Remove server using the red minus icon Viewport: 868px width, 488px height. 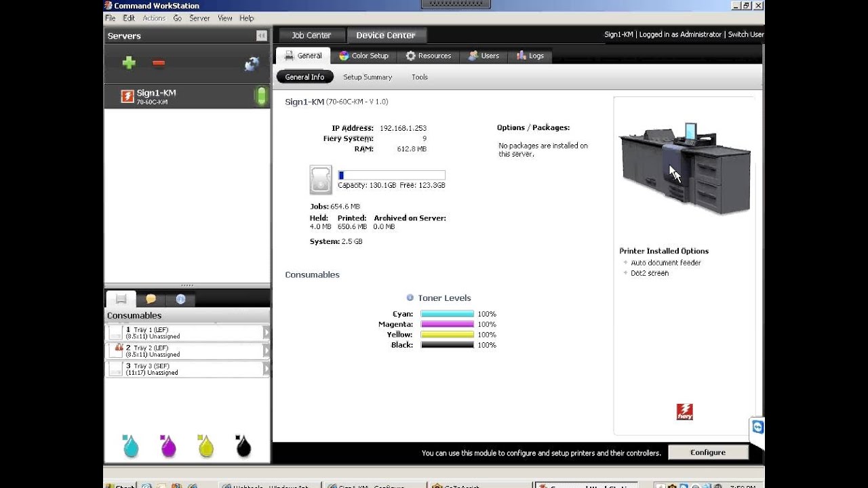[x=159, y=63]
